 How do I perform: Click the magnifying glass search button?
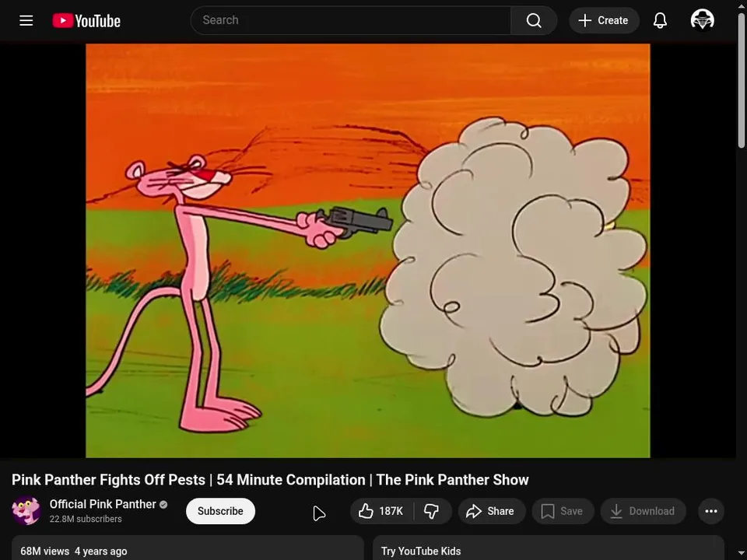pos(534,20)
